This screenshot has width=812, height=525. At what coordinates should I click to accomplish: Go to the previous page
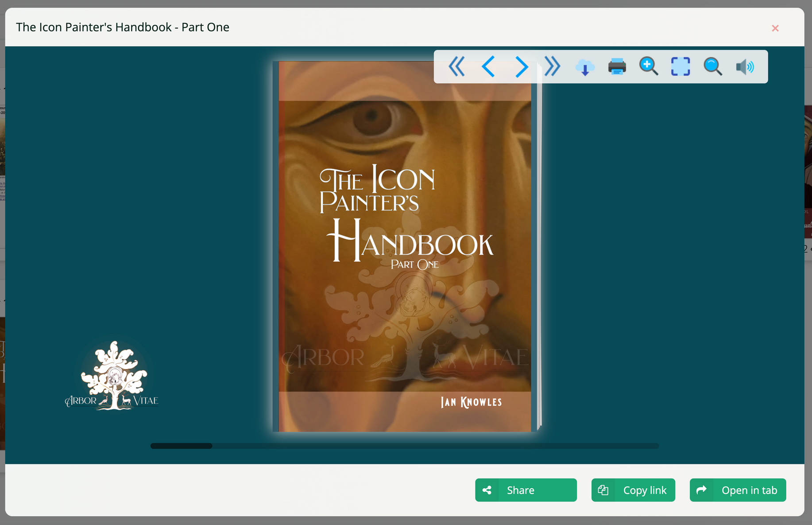pos(488,67)
